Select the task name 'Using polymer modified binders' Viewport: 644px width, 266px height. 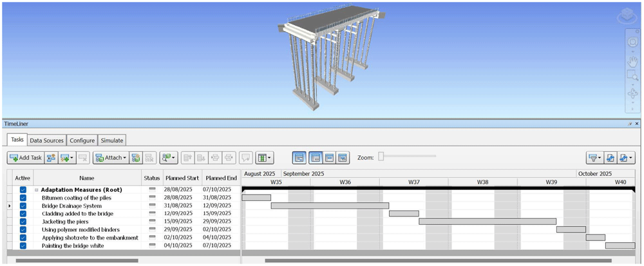(x=81, y=229)
